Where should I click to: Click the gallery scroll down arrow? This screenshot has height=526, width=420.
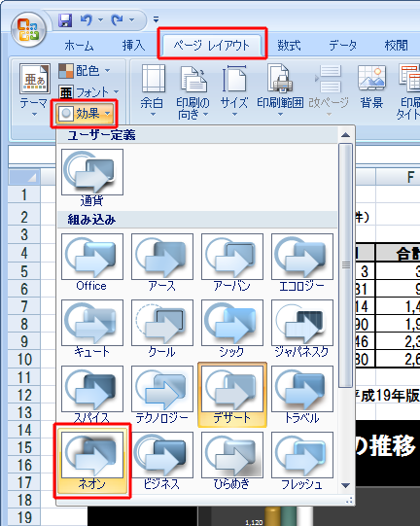(345, 485)
